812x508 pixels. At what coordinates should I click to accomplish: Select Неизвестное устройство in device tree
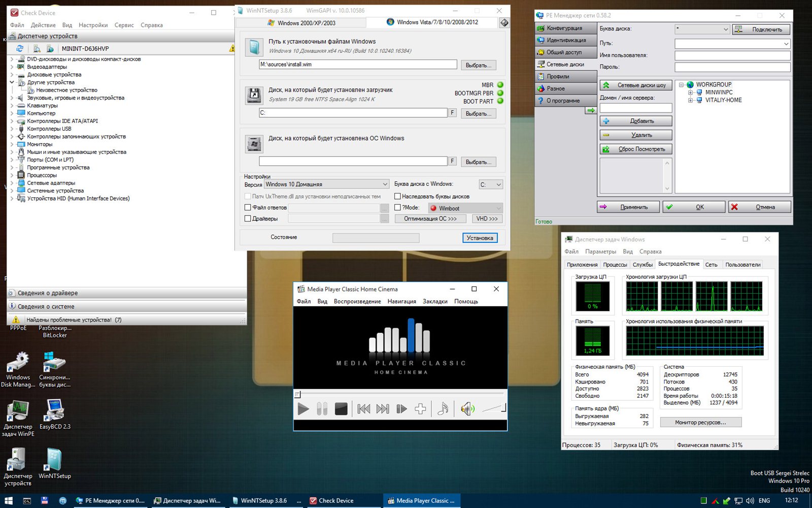[x=66, y=90]
